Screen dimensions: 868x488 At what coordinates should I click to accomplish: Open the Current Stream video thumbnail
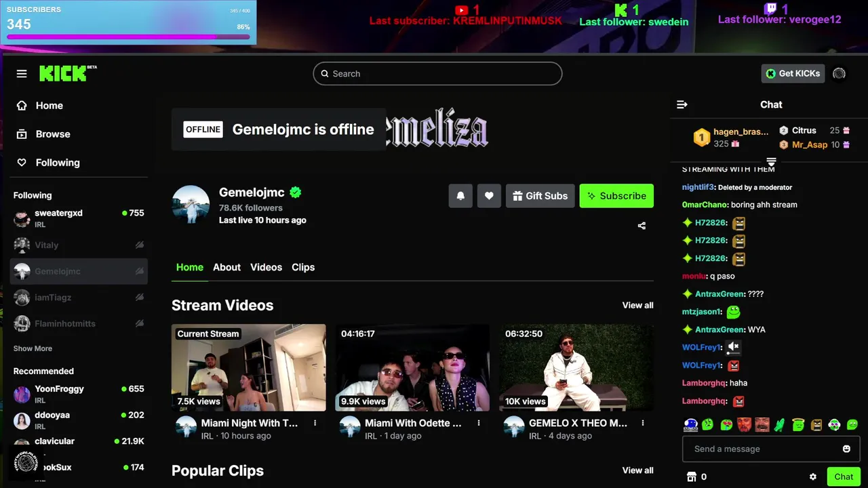point(249,367)
